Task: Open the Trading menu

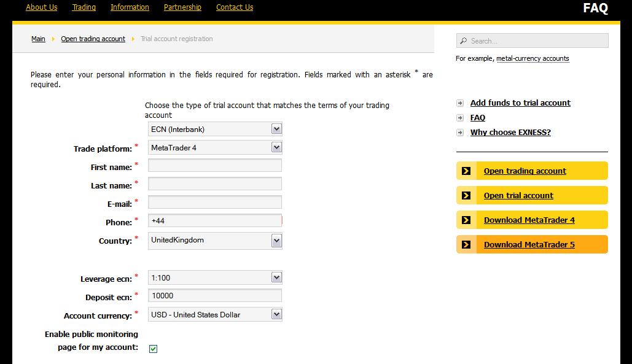Action: pos(84,7)
